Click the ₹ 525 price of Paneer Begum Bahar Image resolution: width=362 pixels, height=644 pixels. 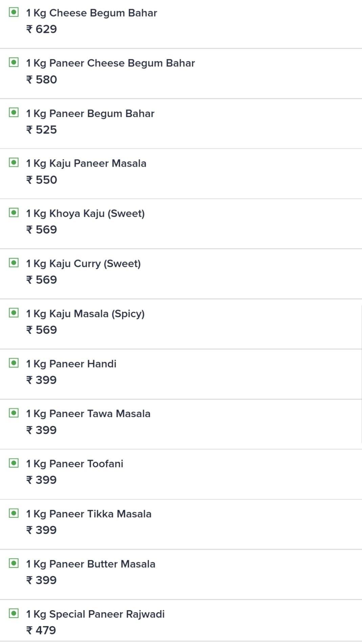click(x=42, y=130)
